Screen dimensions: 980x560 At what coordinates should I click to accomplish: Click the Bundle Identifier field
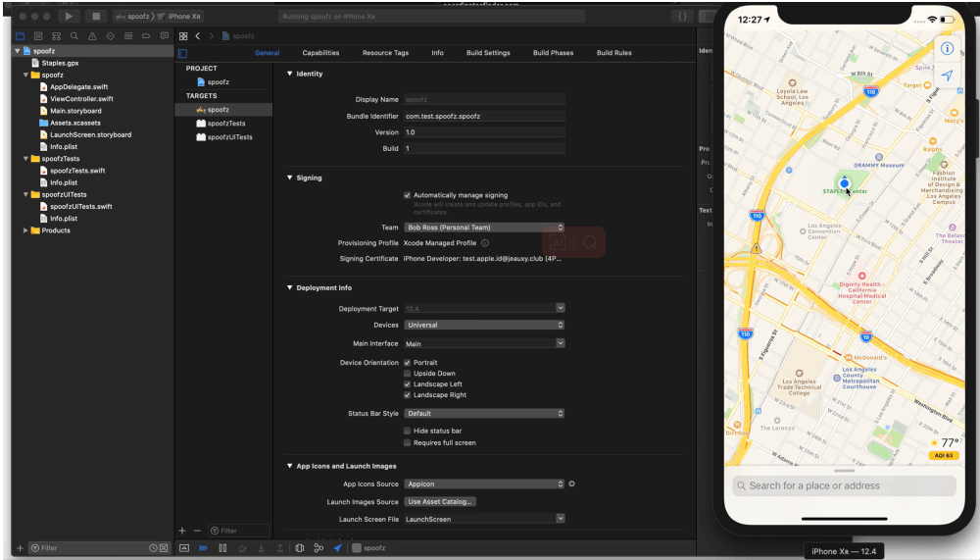click(x=484, y=116)
